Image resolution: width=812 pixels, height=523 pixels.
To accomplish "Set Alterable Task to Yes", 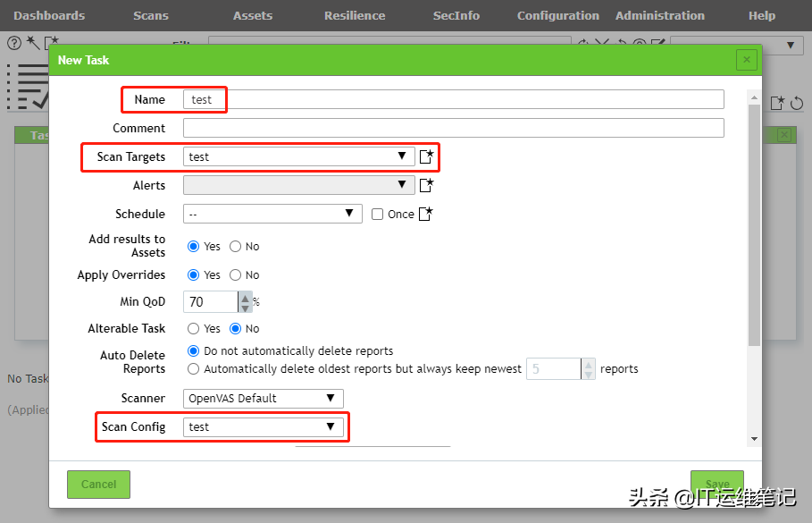I will pos(193,329).
